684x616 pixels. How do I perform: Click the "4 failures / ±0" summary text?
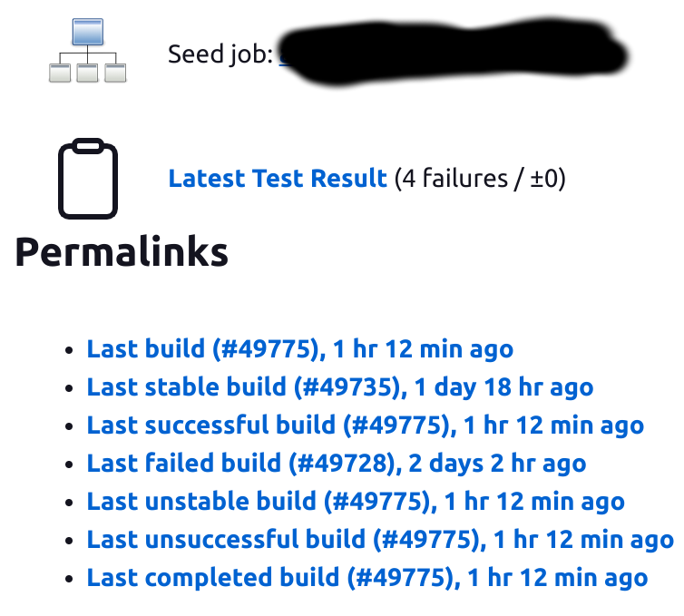(480, 179)
